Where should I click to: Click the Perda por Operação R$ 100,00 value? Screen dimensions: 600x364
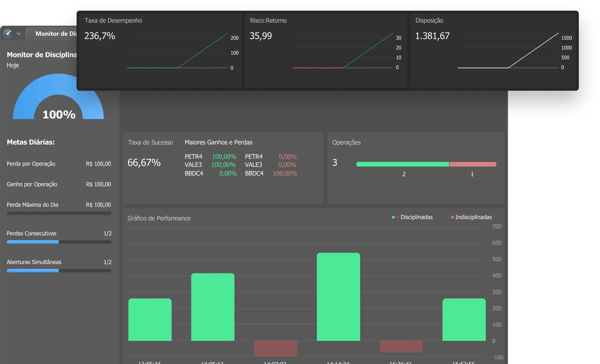point(98,164)
